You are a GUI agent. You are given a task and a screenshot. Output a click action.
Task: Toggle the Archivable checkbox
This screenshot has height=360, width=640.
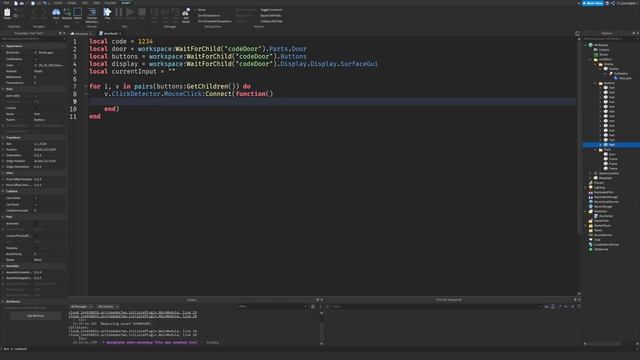tap(36, 96)
